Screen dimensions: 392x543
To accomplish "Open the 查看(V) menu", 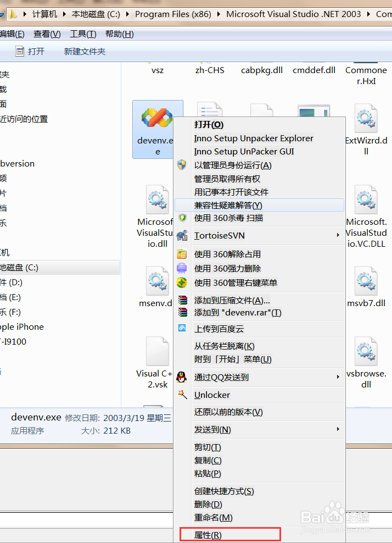I will (x=47, y=34).
